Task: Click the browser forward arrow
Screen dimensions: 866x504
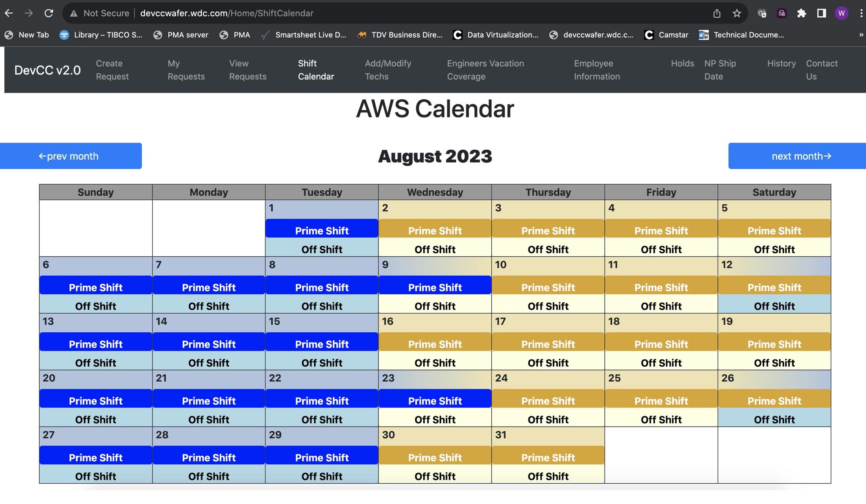Action: click(29, 13)
